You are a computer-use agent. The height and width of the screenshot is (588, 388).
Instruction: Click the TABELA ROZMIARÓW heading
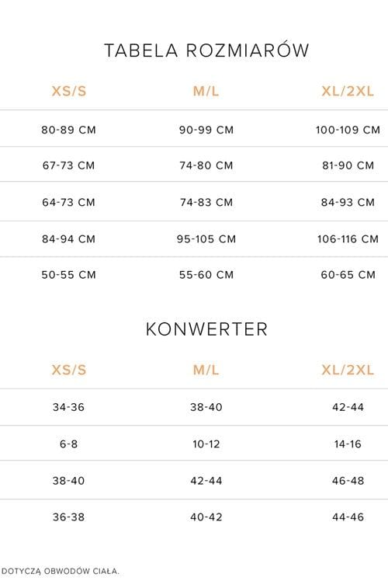point(206,50)
